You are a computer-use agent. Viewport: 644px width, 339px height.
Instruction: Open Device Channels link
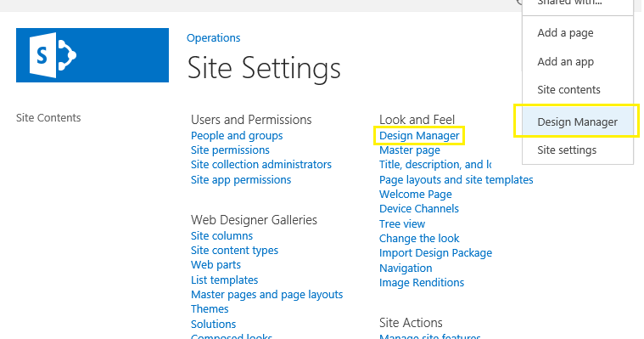[419, 209]
